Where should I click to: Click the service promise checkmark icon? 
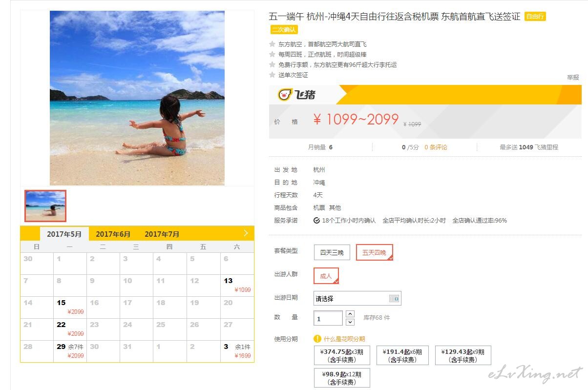(316, 221)
